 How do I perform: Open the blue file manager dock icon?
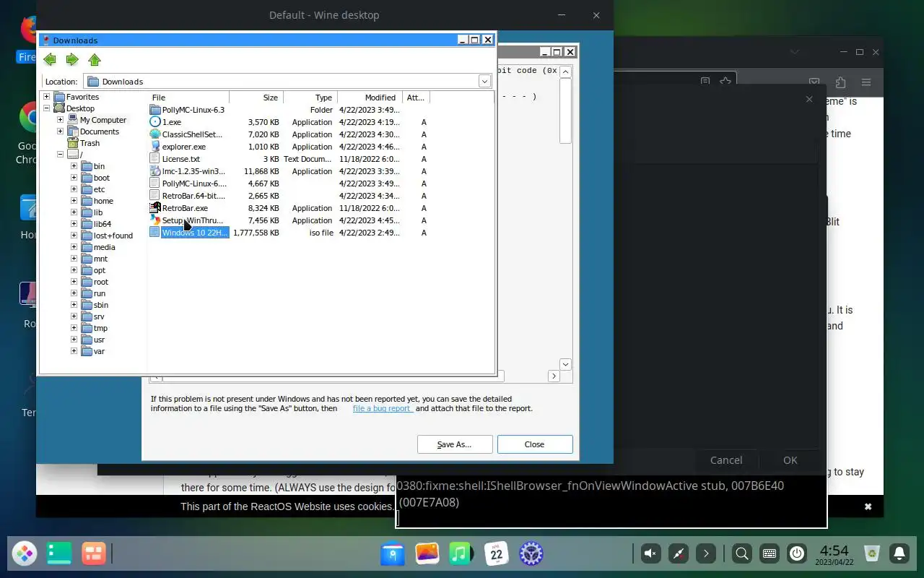tap(393, 554)
